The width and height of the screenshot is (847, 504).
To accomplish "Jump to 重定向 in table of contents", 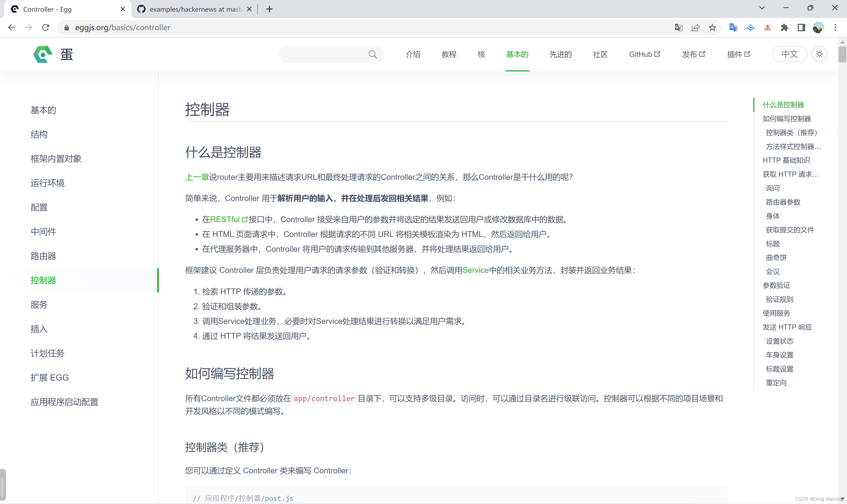I will (x=776, y=383).
